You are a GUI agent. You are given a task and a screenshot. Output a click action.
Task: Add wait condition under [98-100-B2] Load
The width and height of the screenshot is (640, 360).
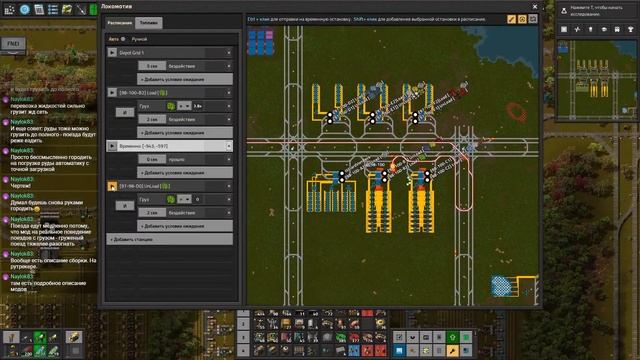coord(185,133)
